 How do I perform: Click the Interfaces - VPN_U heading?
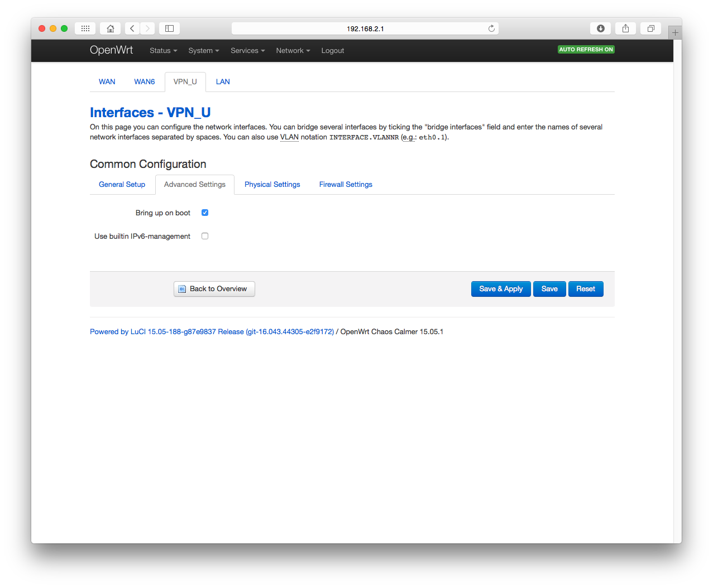click(x=150, y=113)
